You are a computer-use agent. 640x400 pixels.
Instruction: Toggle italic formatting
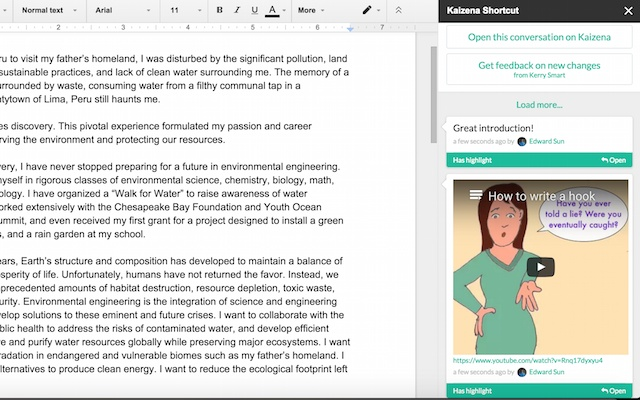pyautogui.click(x=237, y=10)
